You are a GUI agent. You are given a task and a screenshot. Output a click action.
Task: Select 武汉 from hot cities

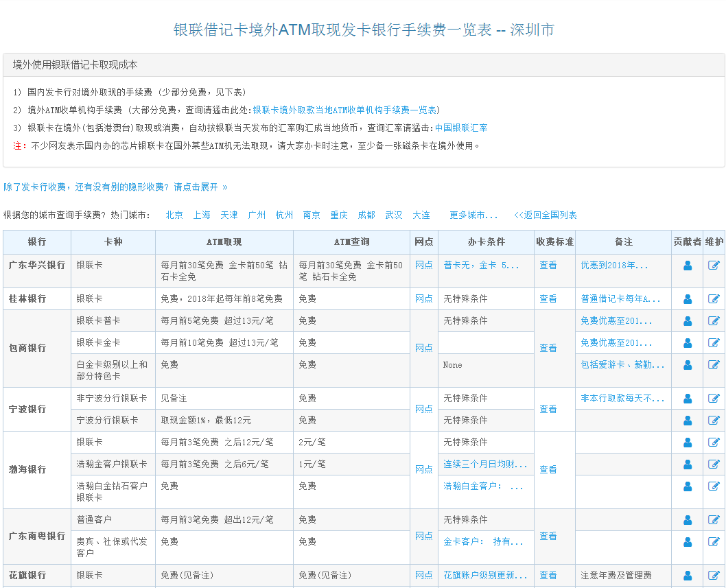394,215
